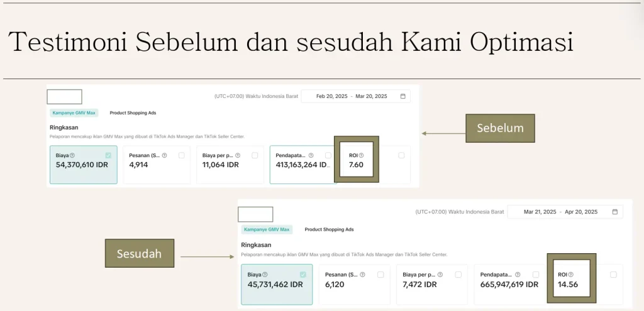Click help icon on Pesanan 4,914 card

point(164,155)
